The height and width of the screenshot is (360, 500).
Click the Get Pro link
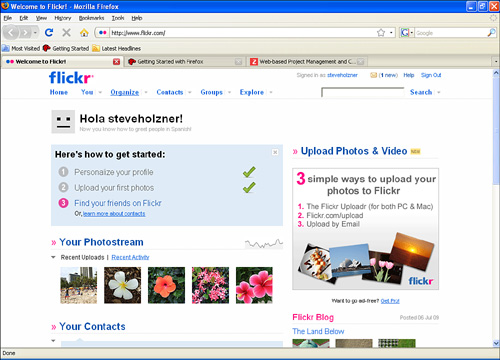coord(390,301)
